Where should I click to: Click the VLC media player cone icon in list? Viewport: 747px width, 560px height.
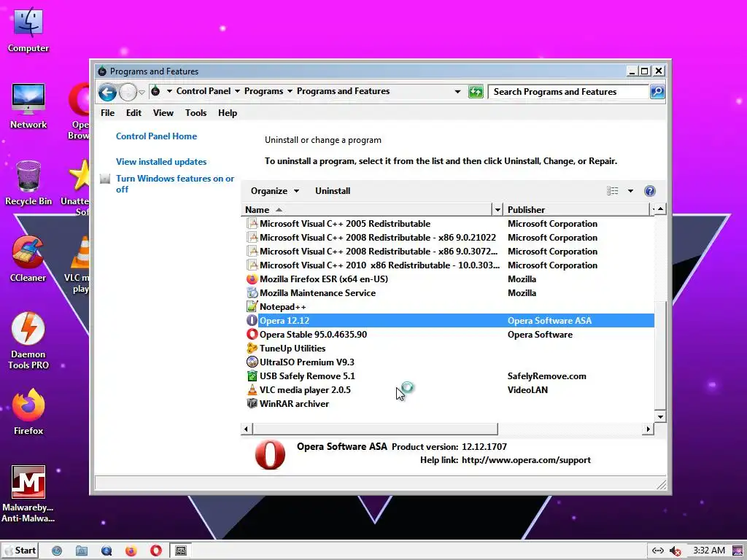(x=252, y=389)
